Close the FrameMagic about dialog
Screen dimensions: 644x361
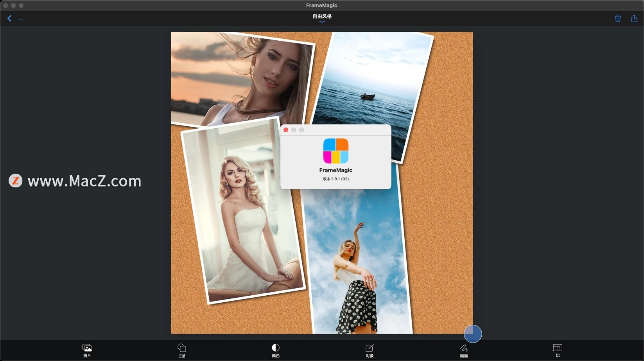pyautogui.click(x=286, y=130)
